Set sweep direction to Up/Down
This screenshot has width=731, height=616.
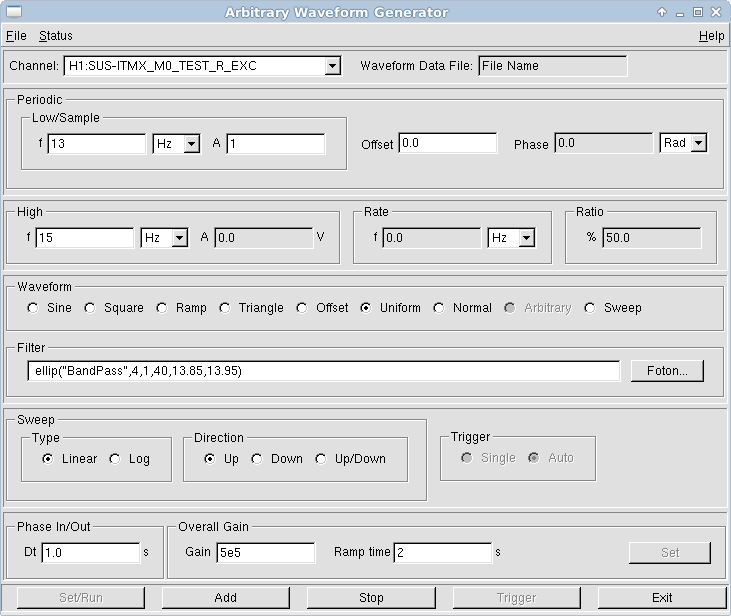tap(320, 459)
